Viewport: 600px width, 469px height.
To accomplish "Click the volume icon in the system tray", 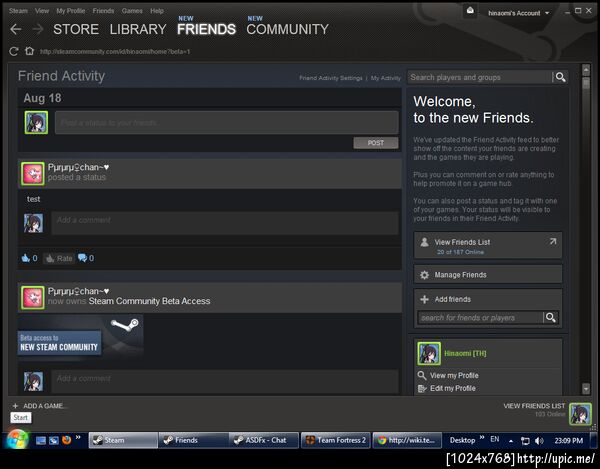I will click(x=539, y=441).
